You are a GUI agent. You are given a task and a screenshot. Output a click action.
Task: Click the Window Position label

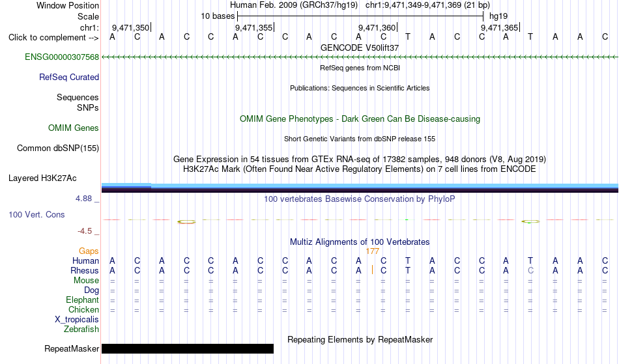coord(68,5)
